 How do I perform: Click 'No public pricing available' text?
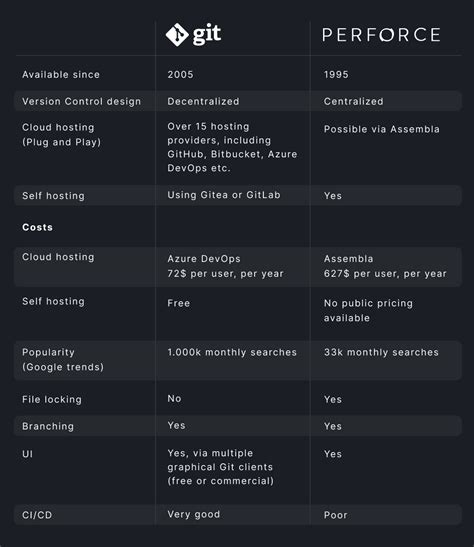click(368, 310)
